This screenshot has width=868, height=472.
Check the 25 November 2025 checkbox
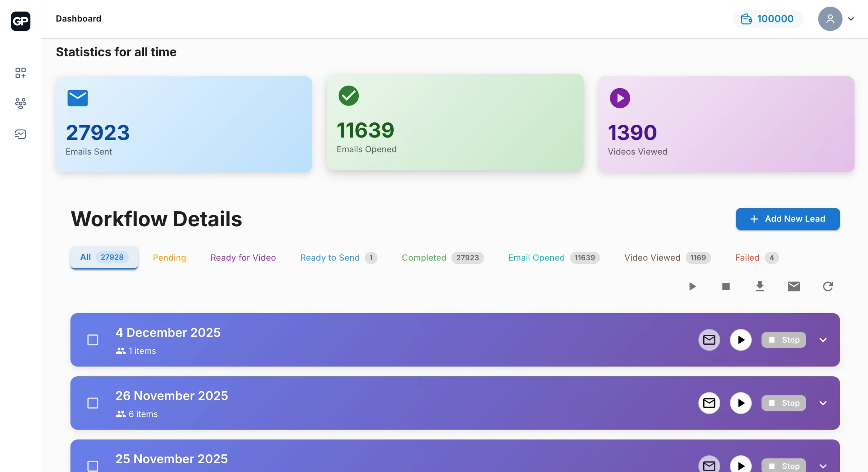pyautogui.click(x=93, y=465)
